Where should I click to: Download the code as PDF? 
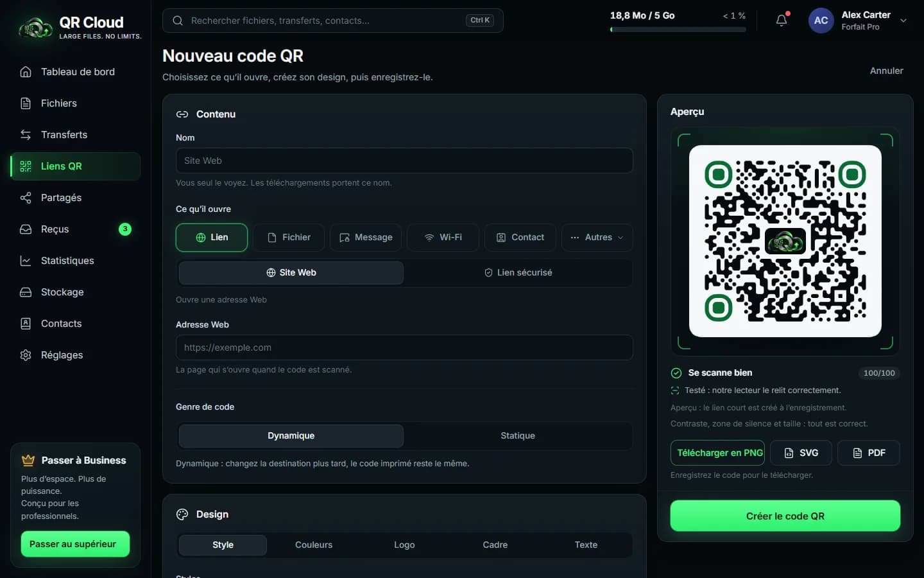869,453
